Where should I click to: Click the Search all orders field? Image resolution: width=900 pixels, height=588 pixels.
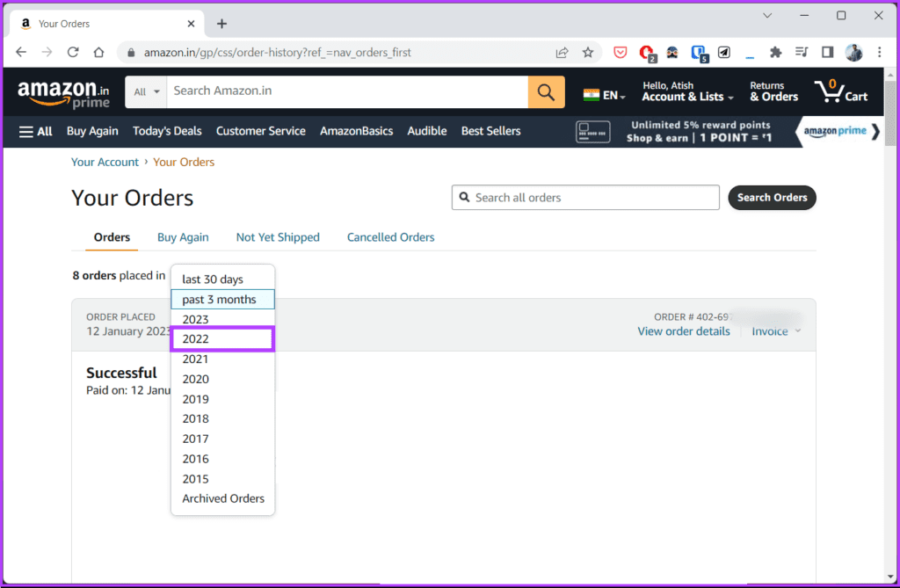click(x=584, y=198)
